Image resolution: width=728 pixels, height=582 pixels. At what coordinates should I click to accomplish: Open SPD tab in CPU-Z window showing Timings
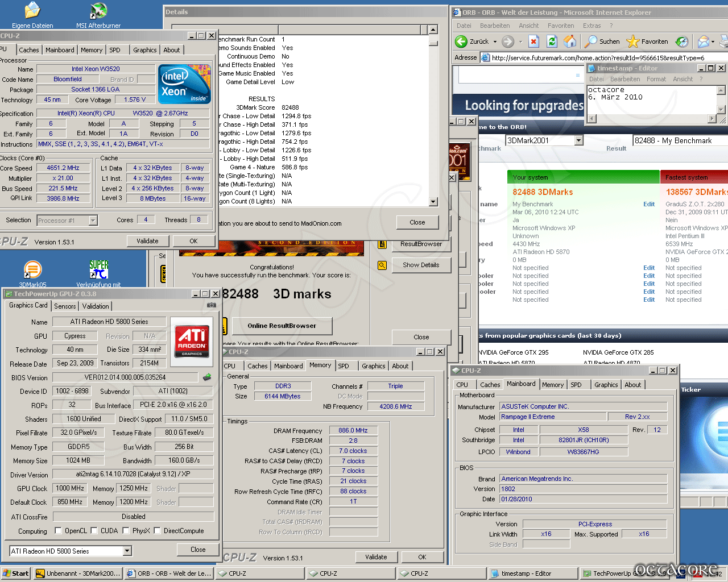pos(344,366)
